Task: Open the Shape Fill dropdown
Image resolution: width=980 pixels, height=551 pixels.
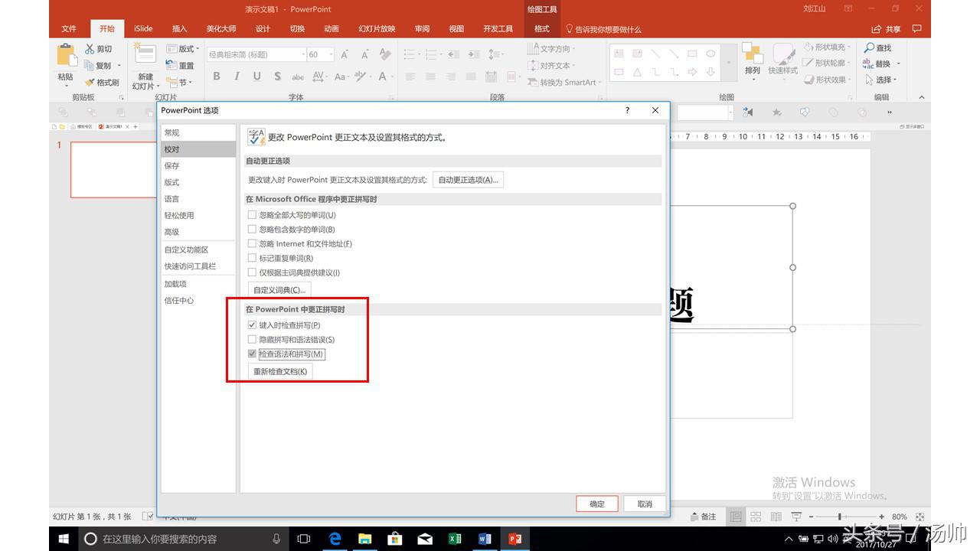Action: pyautogui.click(x=827, y=47)
